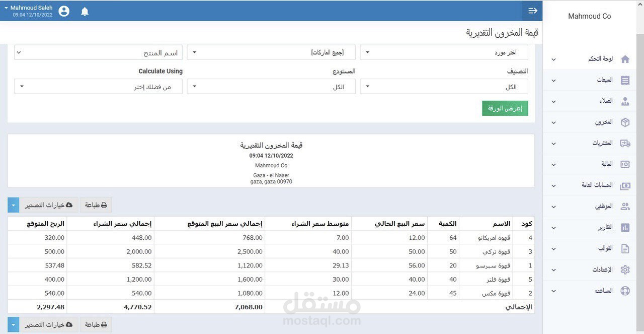
Task: Click the page title قيمة المخزون التقديرية
Action: pyautogui.click(x=502, y=32)
